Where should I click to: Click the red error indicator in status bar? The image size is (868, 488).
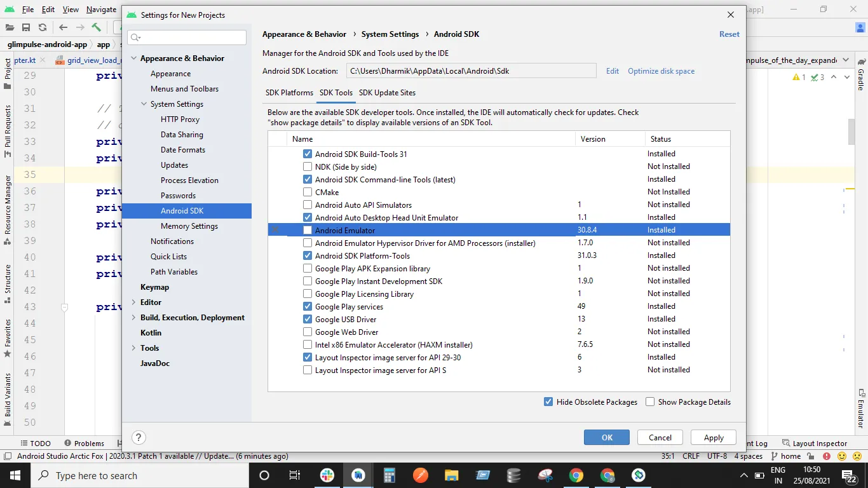coord(827,456)
